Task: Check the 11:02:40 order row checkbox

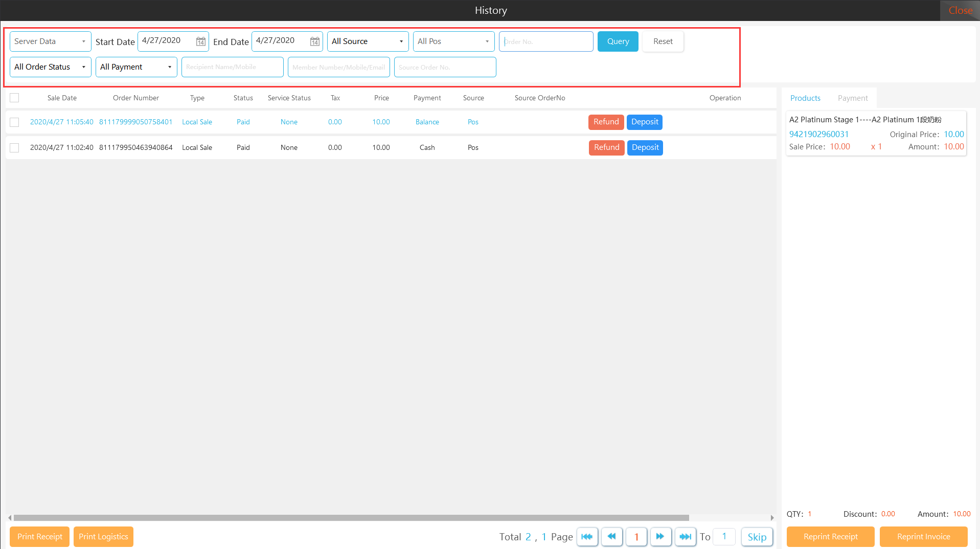Action: (14, 148)
